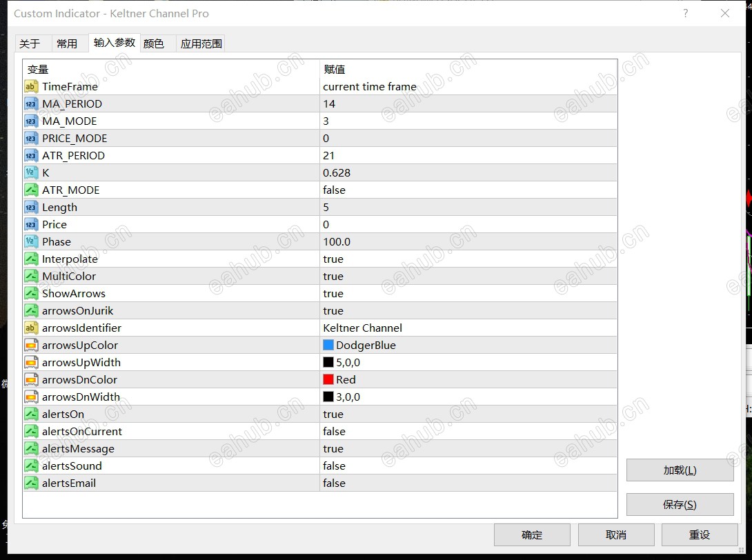
Task: Click the 保存(S) button
Action: (680, 505)
